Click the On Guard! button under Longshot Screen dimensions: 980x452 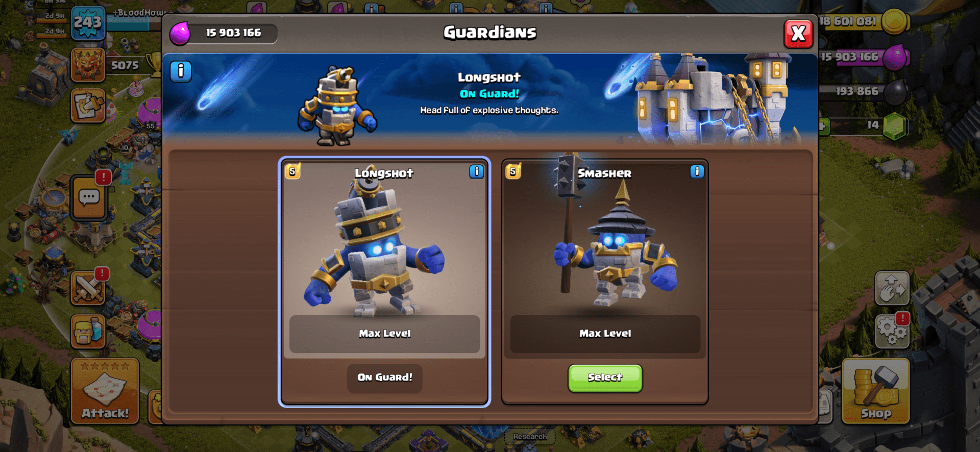[x=385, y=378]
